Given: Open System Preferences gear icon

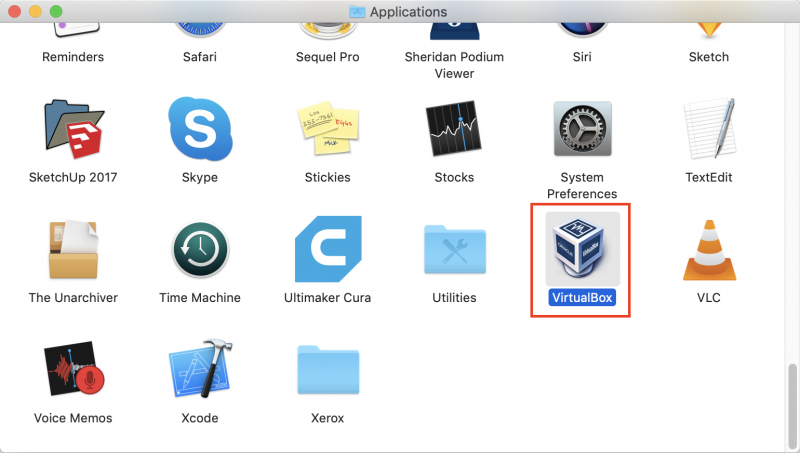Looking at the screenshot, I should click(582, 129).
